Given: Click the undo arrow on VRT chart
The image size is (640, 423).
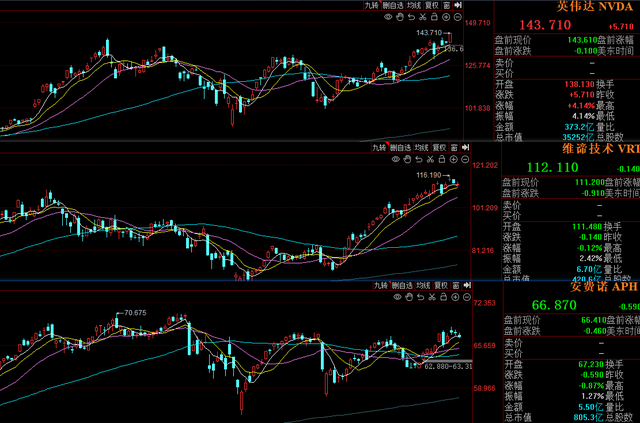Looking at the screenshot, I should point(419,160).
